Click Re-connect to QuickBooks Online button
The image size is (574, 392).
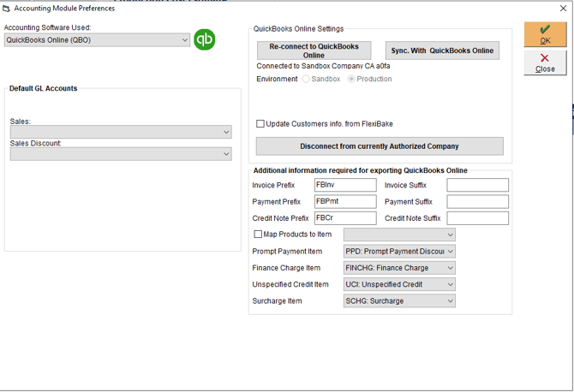coord(314,50)
